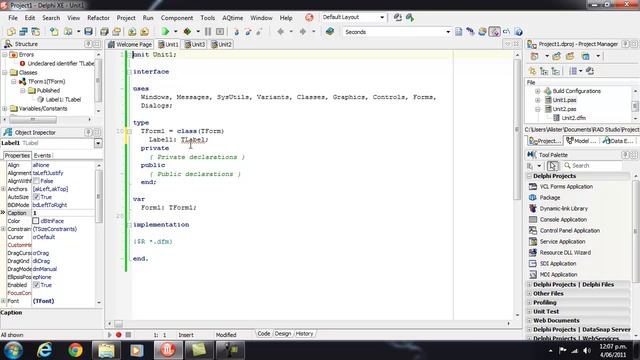Open the Label1 component selector dropdown
The image size is (640, 360).
pos(98,143)
